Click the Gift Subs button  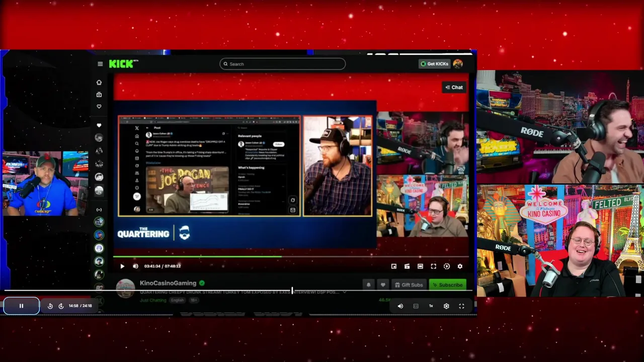(409, 285)
